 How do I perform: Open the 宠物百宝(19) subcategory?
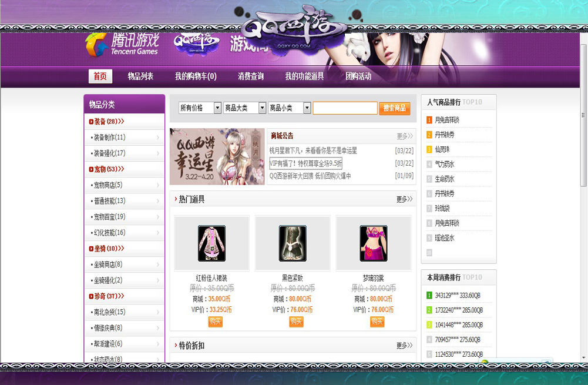pyautogui.click(x=109, y=217)
